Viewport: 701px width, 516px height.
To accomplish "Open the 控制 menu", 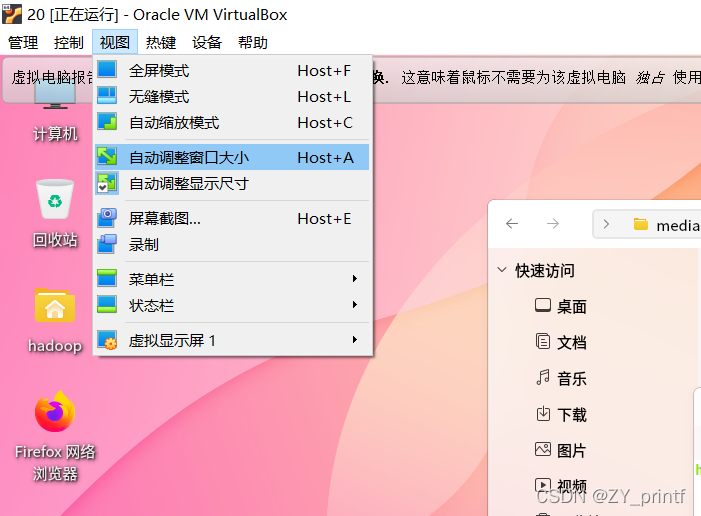I will click(69, 42).
